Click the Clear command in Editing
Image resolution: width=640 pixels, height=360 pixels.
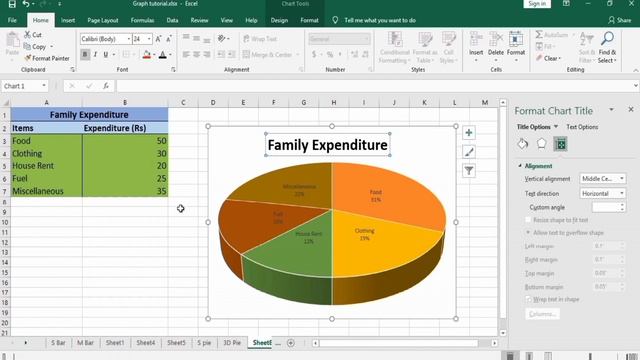click(549, 58)
